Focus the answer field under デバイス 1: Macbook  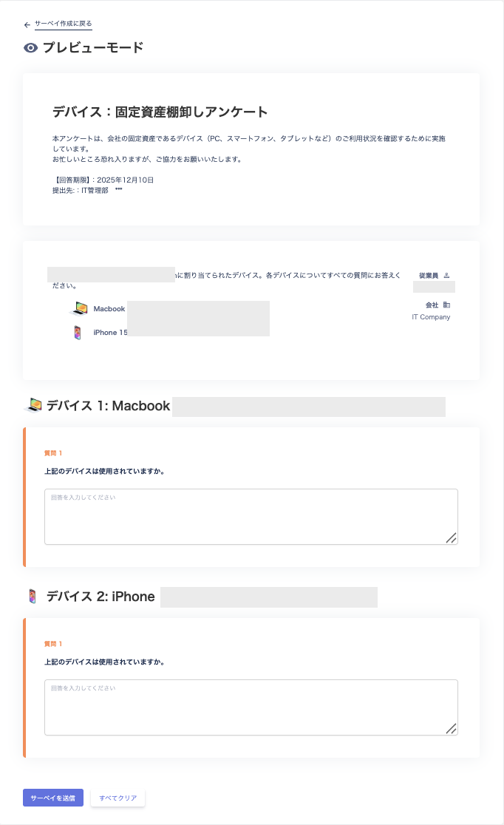[251, 517]
